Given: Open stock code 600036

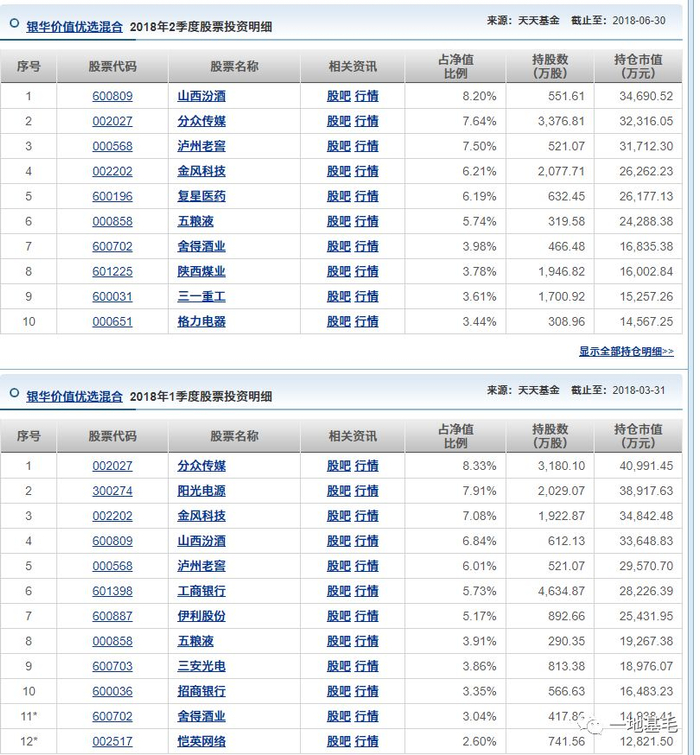Looking at the screenshot, I should point(112,691).
